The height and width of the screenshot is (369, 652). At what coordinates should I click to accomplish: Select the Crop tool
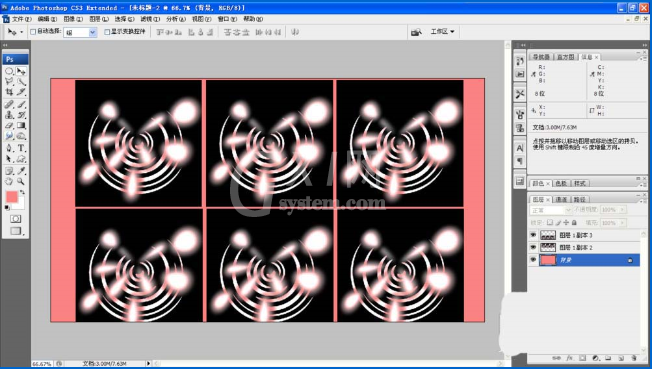coord(9,92)
